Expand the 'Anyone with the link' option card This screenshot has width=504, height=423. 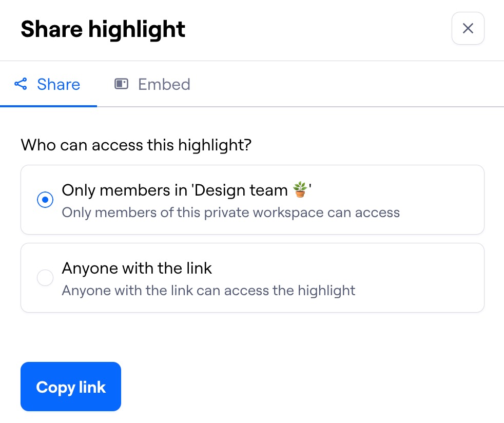253,277
